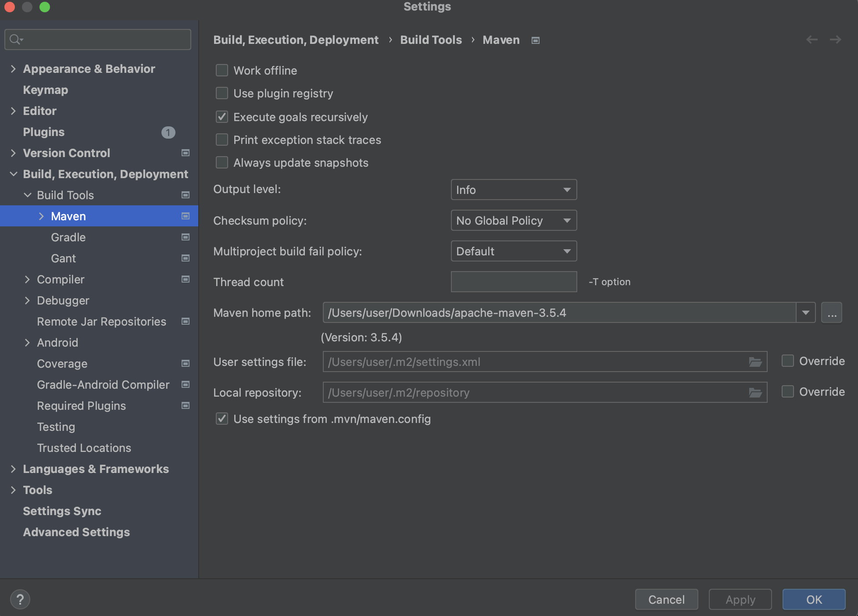Expand the Android node
Screen dimensions: 858x616
coord(27,343)
